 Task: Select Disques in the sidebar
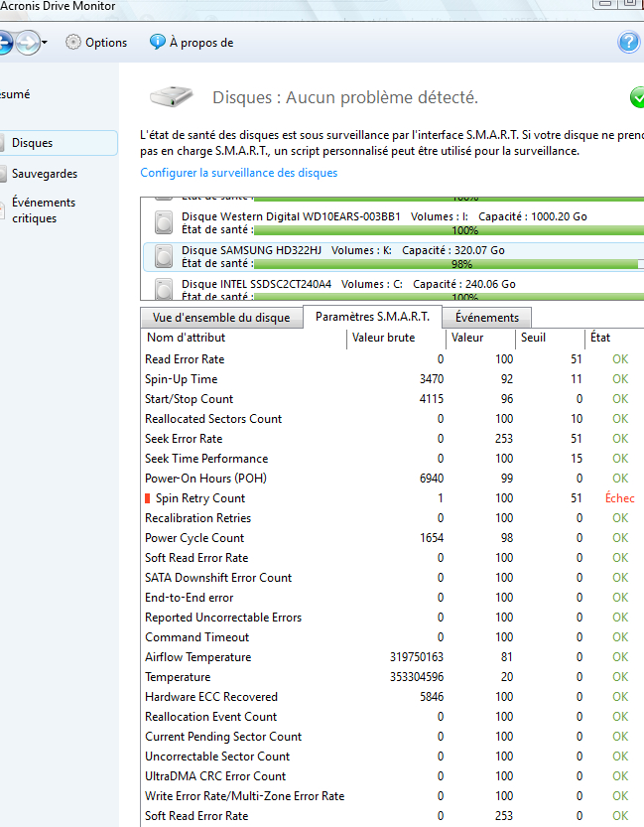(x=58, y=143)
